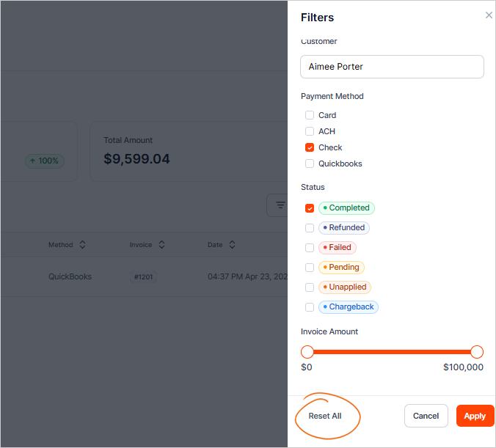This screenshot has width=496, height=448.
Task: Click the Customer field with Aimee Porter
Action: pos(392,67)
